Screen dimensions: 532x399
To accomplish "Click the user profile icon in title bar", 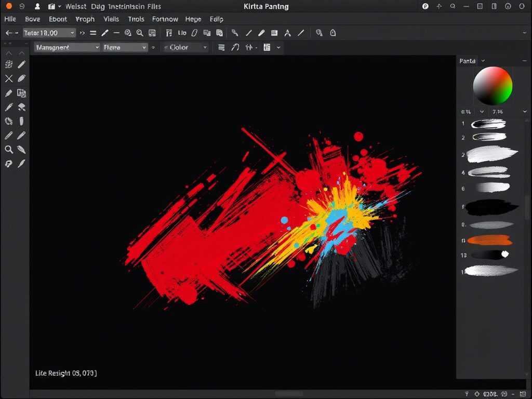I will (x=37, y=7).
